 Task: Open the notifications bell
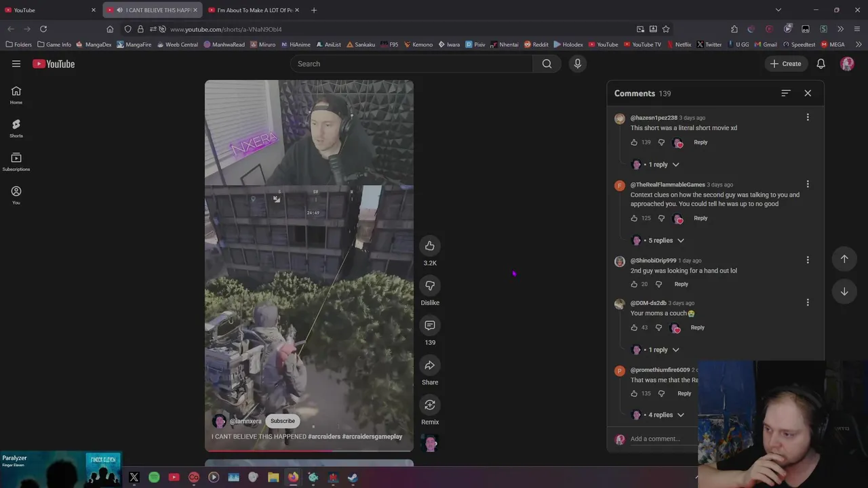pyautogui.click(x=821, y=64)
